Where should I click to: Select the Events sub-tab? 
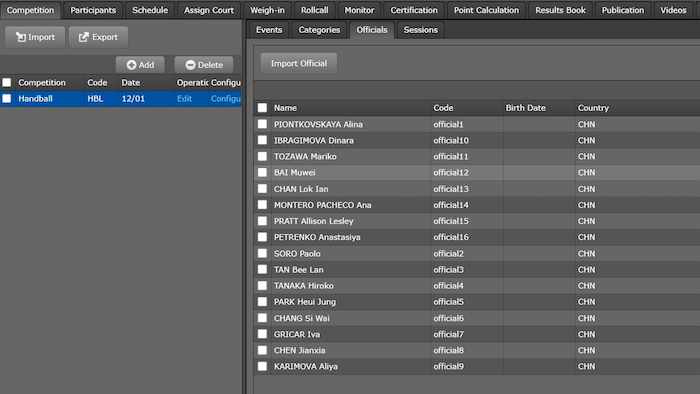click(269, 30)
